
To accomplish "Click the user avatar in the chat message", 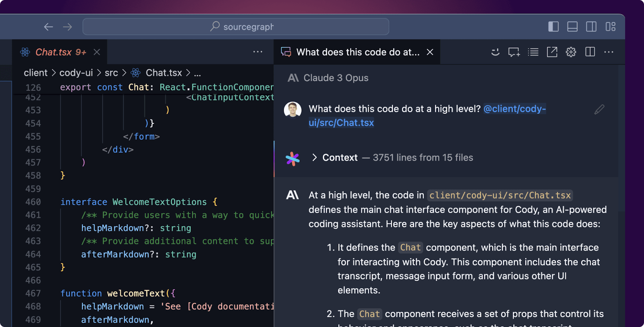I will [293, 110].
